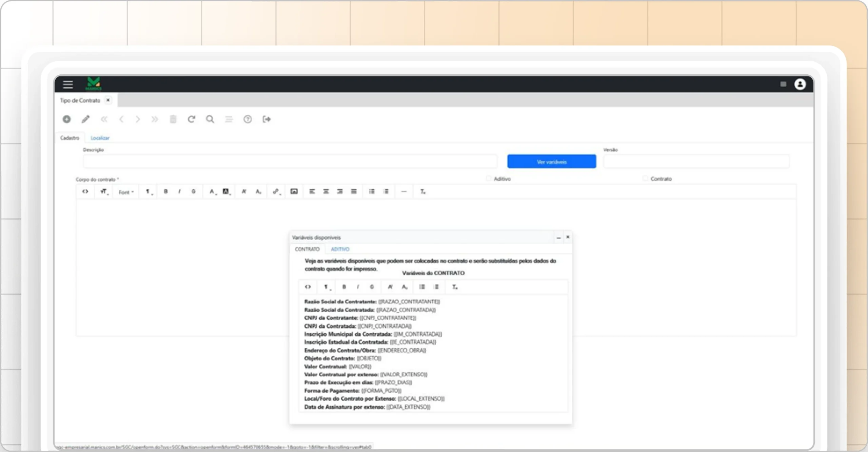Expand the paragraph format dropdown
The image size is (868, 452).
(149, 192)
